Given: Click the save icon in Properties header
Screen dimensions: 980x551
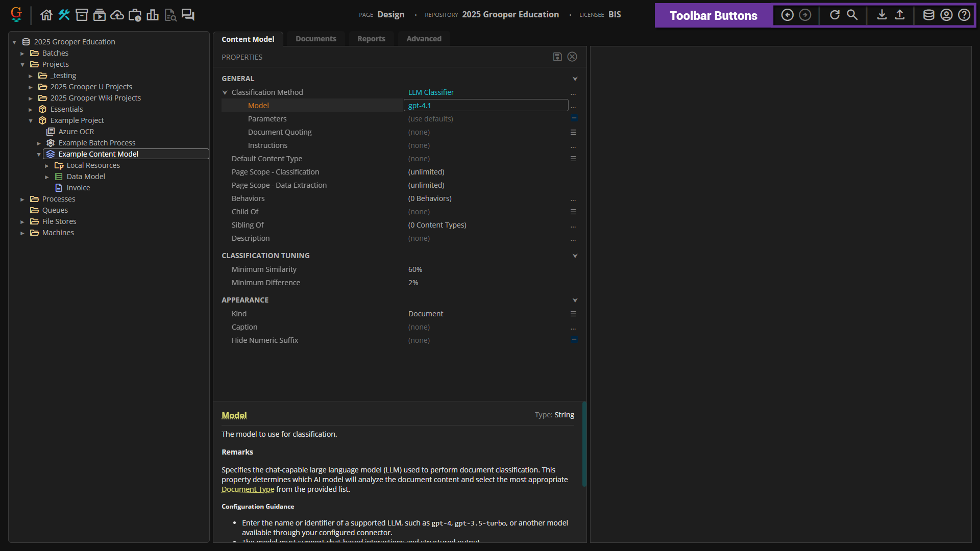Looking at the screenshot, I should click(x=557, y=57).
